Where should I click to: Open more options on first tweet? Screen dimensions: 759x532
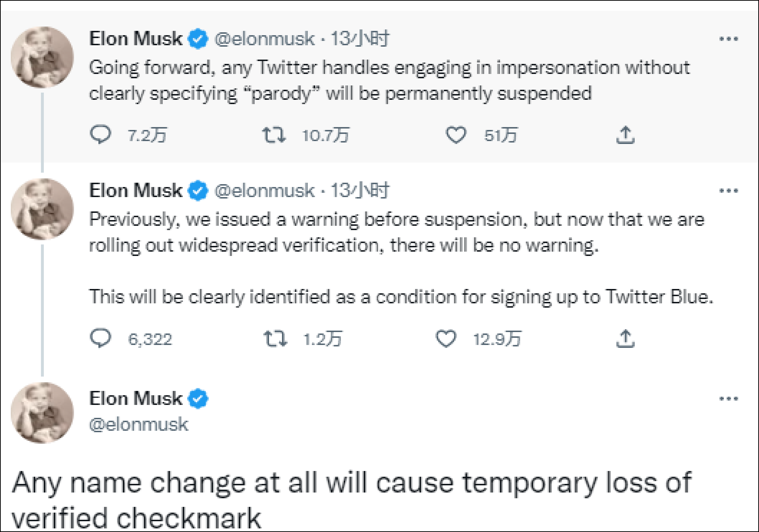tap(728, 39)
